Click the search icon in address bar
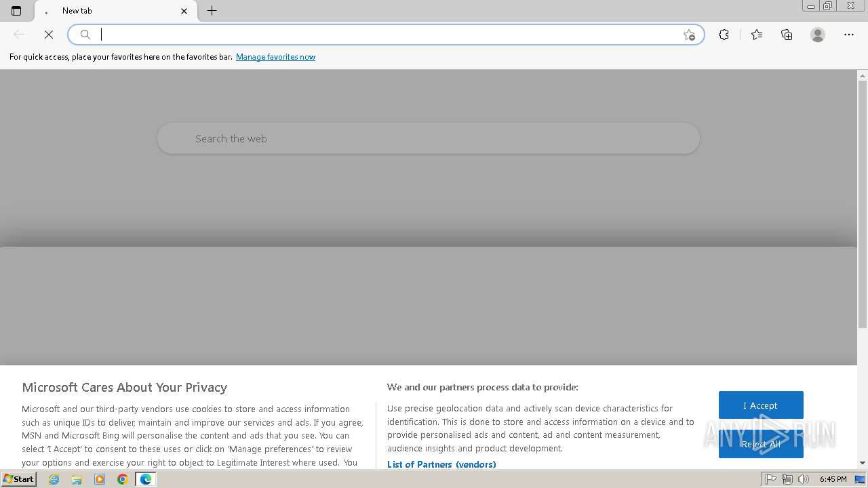Viewport: 868px width, 488px height. pos(85,35)
